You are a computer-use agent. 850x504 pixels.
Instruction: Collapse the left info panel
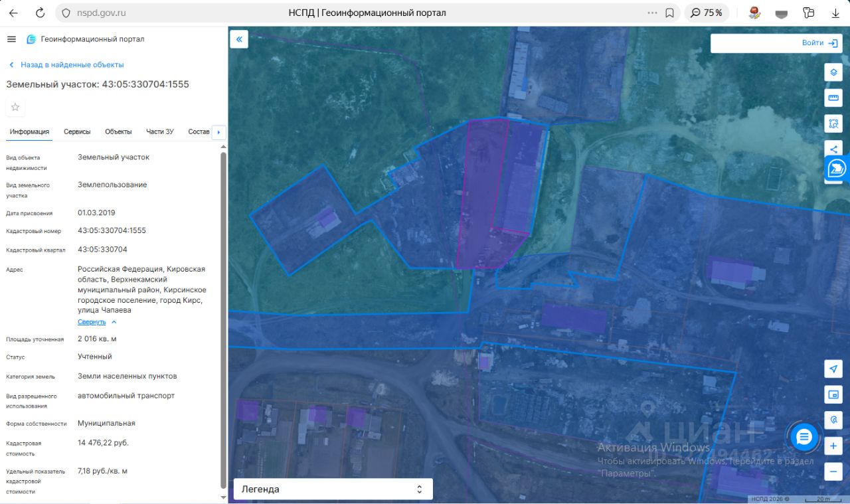click(239, 39)
